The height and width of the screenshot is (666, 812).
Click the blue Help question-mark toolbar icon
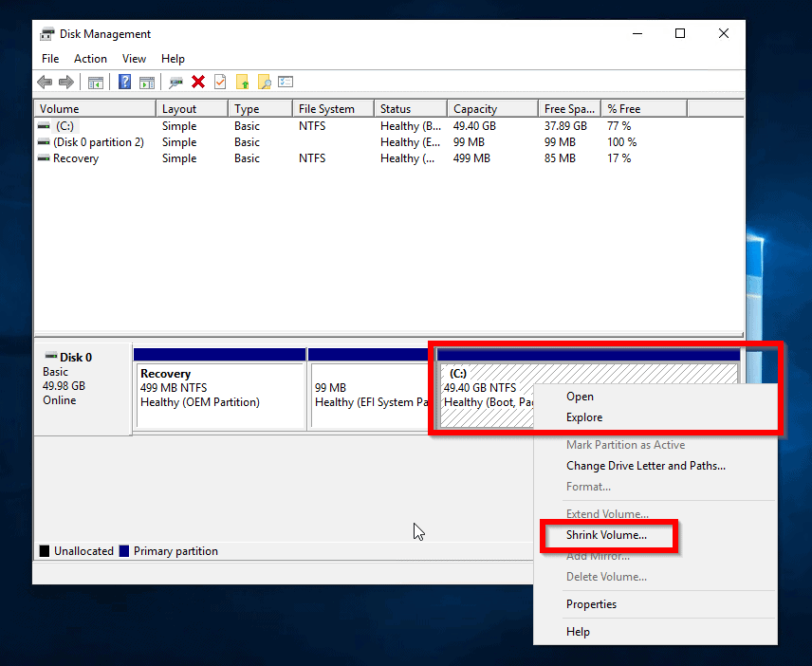124,83
